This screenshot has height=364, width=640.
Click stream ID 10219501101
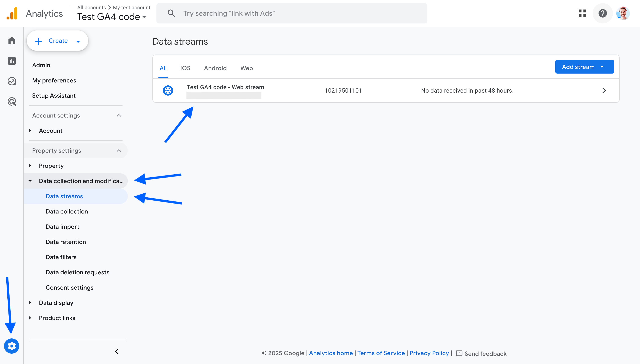tap(343, 90)
